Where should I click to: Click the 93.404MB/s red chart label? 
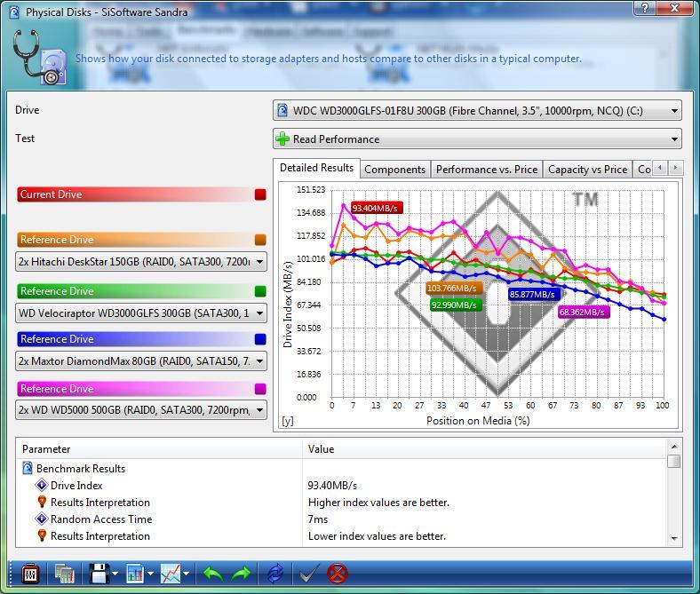click(x=376, y=208)
